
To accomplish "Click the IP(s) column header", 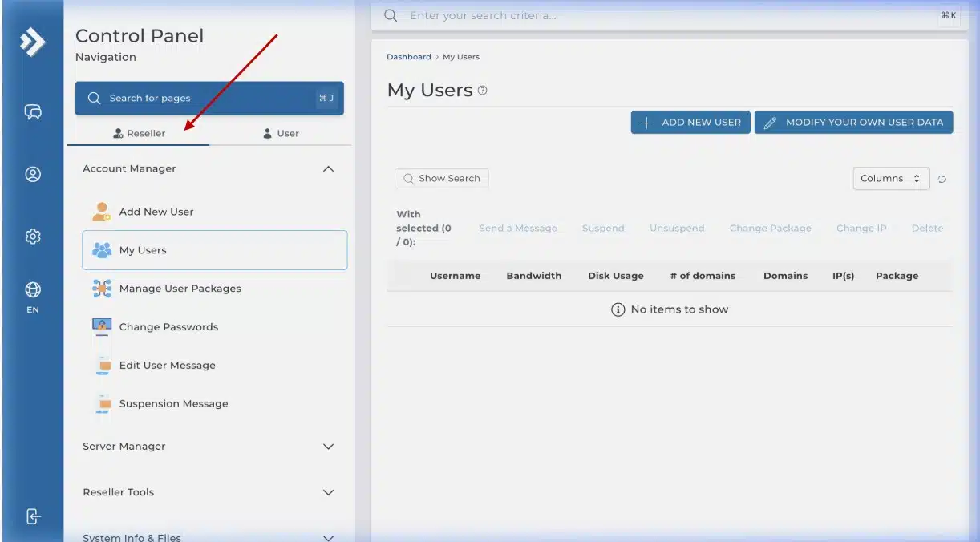I will tap(843, 276).
